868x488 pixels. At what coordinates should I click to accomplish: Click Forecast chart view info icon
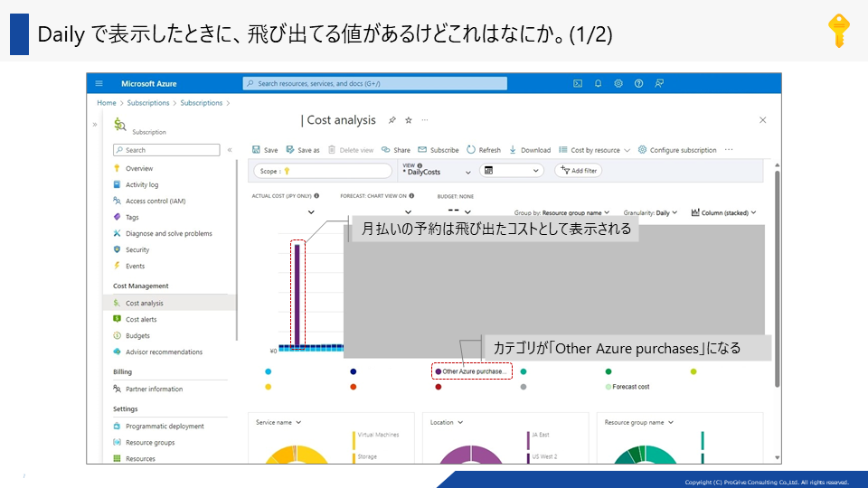click(411, 196)
